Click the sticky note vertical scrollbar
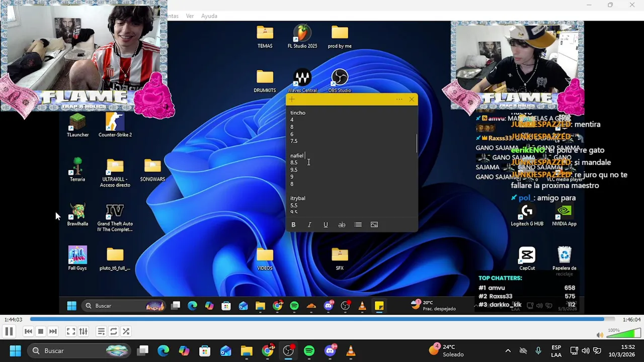644x362 pixels. coord(416,143)
